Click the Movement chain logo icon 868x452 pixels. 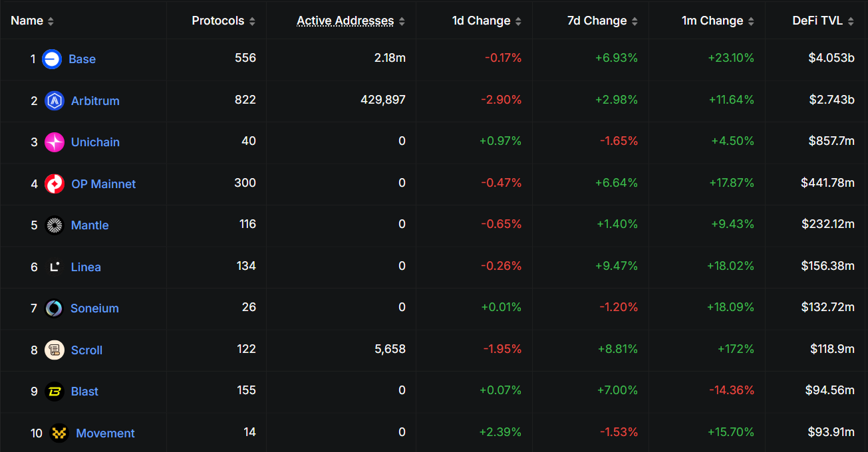click(x=59, y=433)
